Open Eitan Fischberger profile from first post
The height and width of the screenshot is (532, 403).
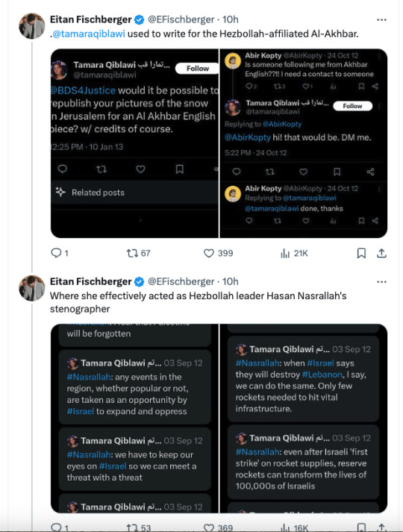pyautogui.click(x=90, y=19)
